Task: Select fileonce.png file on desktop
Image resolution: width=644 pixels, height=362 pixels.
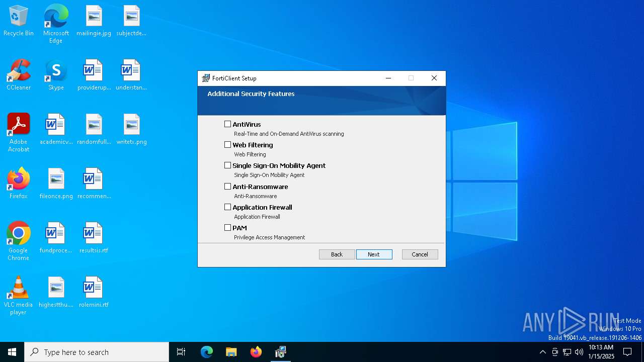Action: [56, 184]
